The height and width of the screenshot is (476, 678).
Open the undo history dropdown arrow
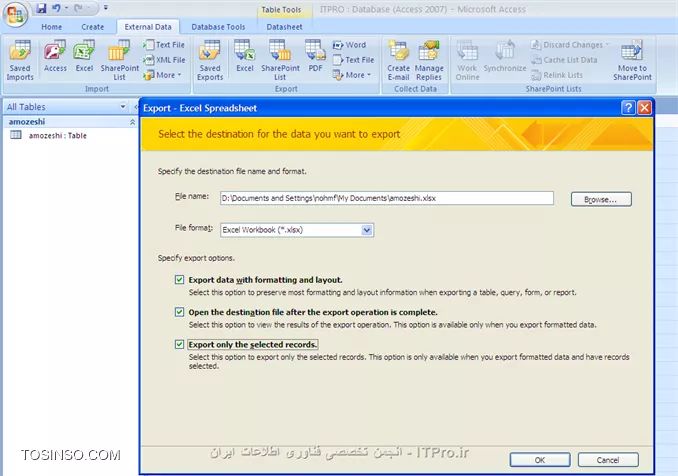point(66,8)
